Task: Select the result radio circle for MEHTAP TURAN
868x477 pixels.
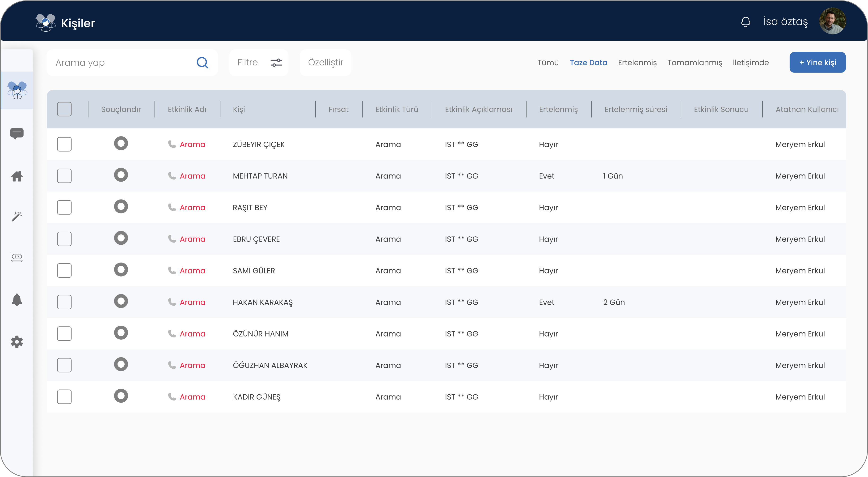Action: (x=121, y=175)
